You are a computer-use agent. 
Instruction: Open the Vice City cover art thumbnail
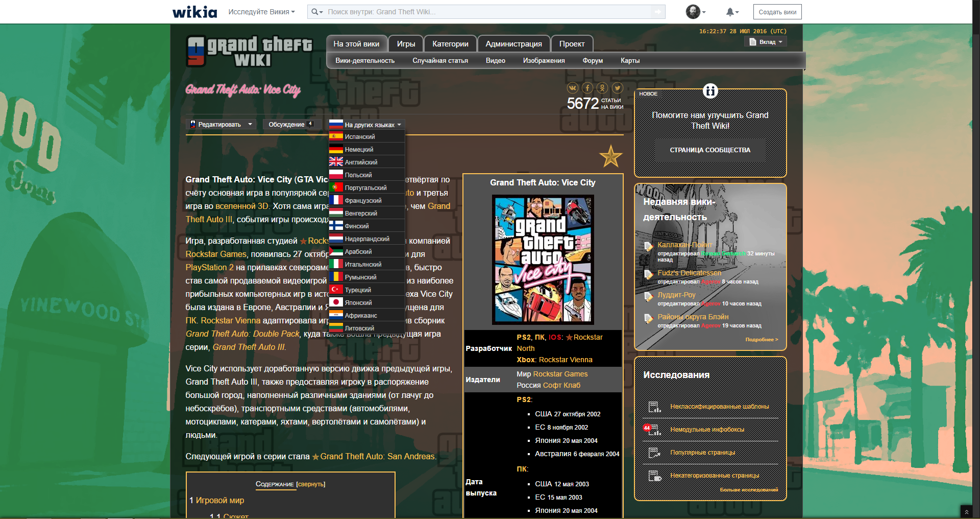pos(543,259)
